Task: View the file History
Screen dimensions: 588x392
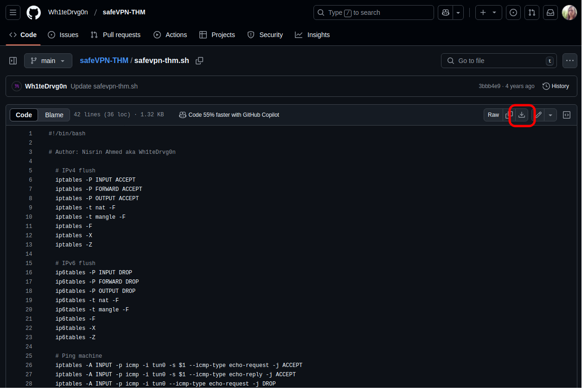Action: [x=556, y=86]
